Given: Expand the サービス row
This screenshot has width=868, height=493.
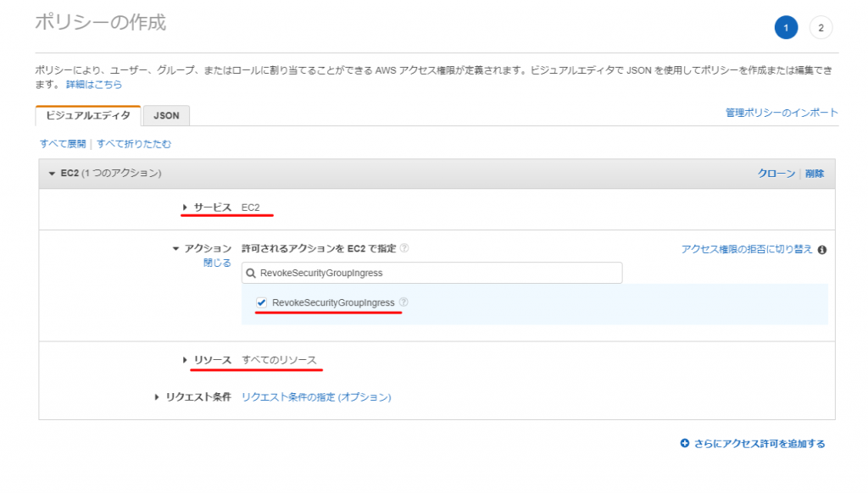Looking at the screenshot, I should click(185, 208).
